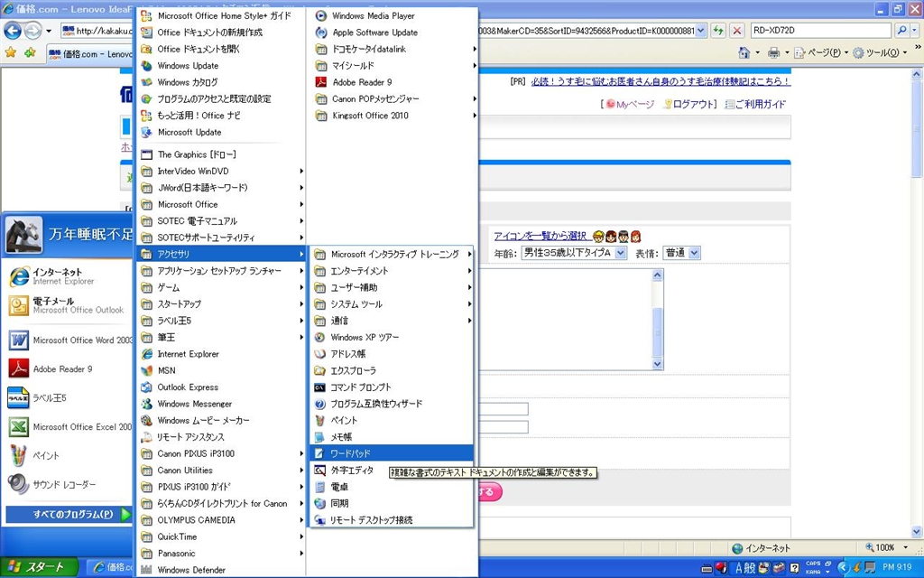Click the Adobe Reader 9 icon in programs list

coord(320,82)
